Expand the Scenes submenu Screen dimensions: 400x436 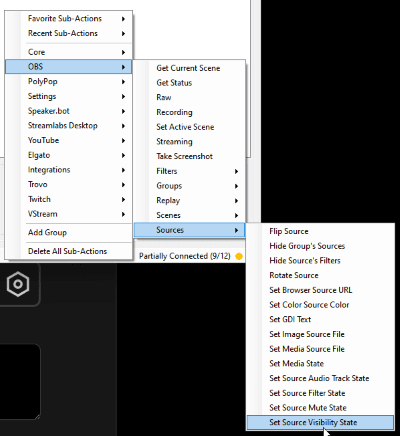189,215
